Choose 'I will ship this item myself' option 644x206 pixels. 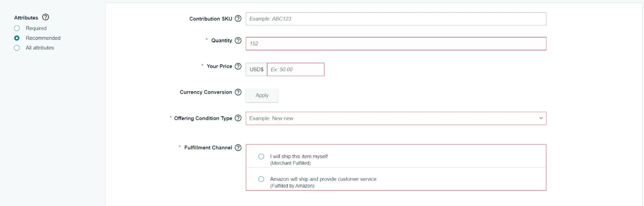click(x=261, y=156)
